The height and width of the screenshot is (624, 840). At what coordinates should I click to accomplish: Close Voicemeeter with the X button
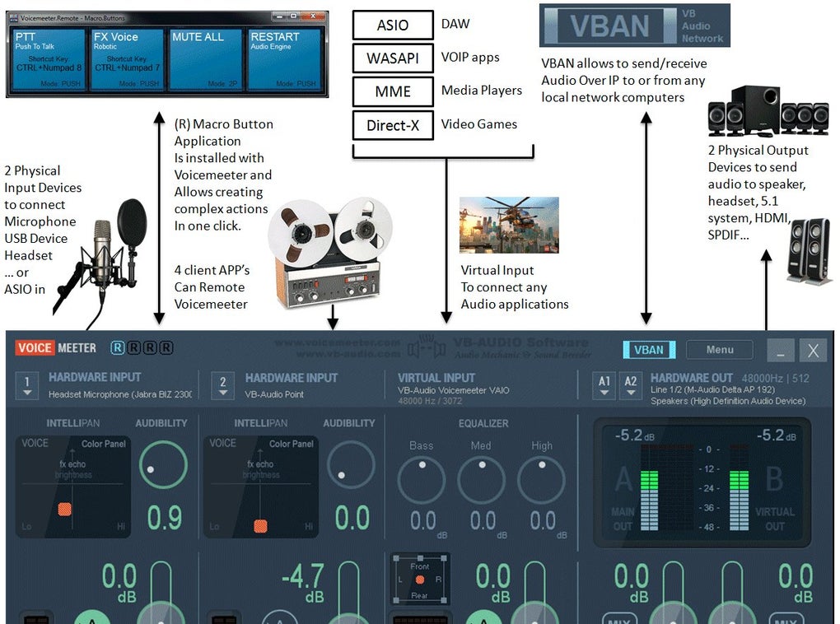[x=813, y=351]
